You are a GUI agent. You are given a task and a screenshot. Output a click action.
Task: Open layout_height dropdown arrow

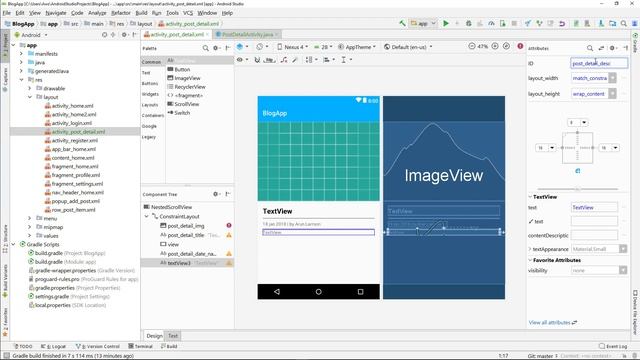coord(612,93)
